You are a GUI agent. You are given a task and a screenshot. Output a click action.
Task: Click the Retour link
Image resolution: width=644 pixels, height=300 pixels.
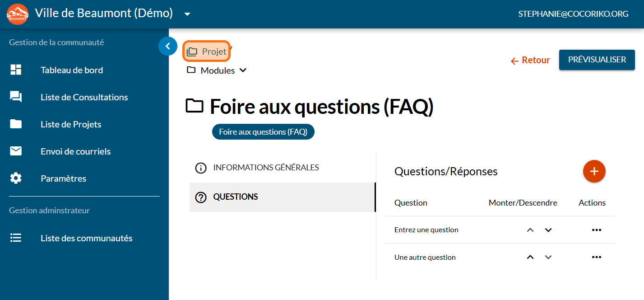(x=530, y=60)
